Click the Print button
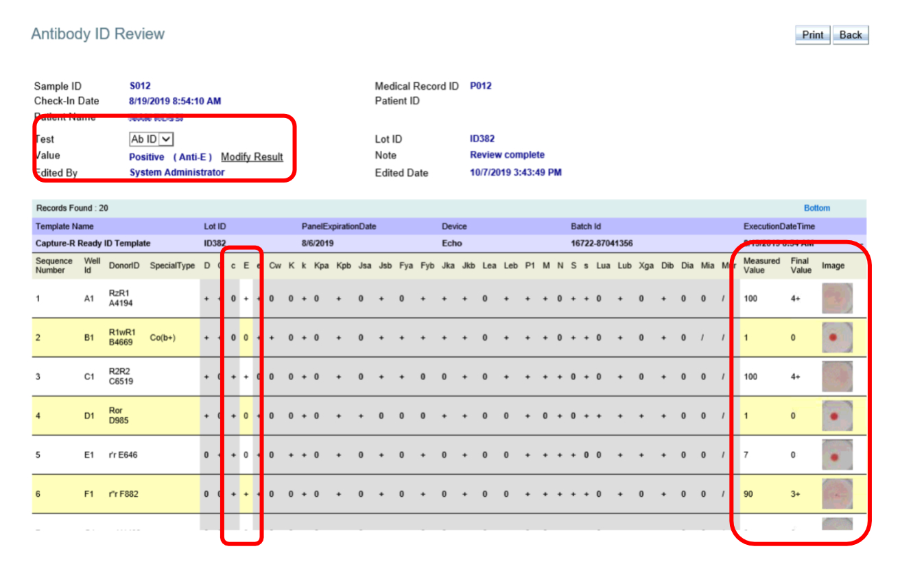The height and width of the screenshot is (562, 924). point(812,35)
